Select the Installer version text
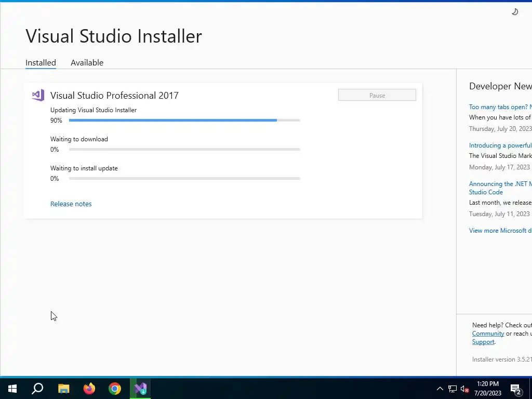Image resolution: width=532 pixels, height=399 pixels. [502, 360]
